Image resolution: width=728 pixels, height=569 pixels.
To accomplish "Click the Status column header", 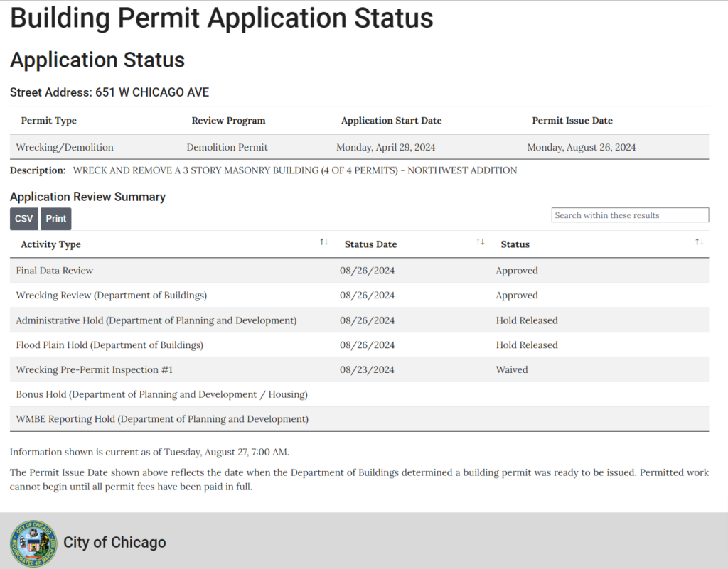I will (515, 244).
